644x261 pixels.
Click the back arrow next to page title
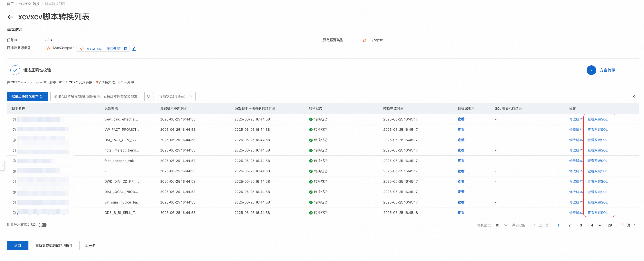pos(10,17)
